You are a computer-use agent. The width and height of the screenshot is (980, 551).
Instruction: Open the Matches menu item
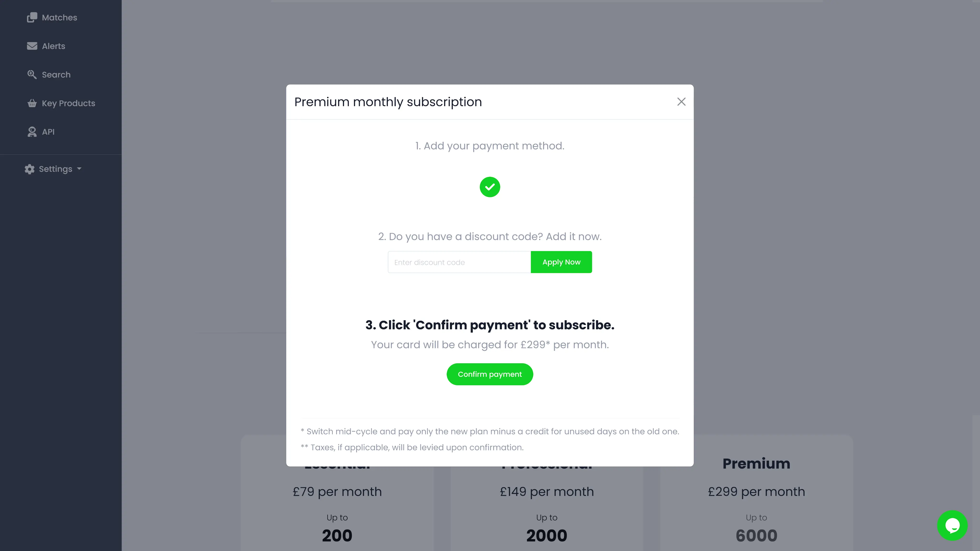tap(59, 17)
